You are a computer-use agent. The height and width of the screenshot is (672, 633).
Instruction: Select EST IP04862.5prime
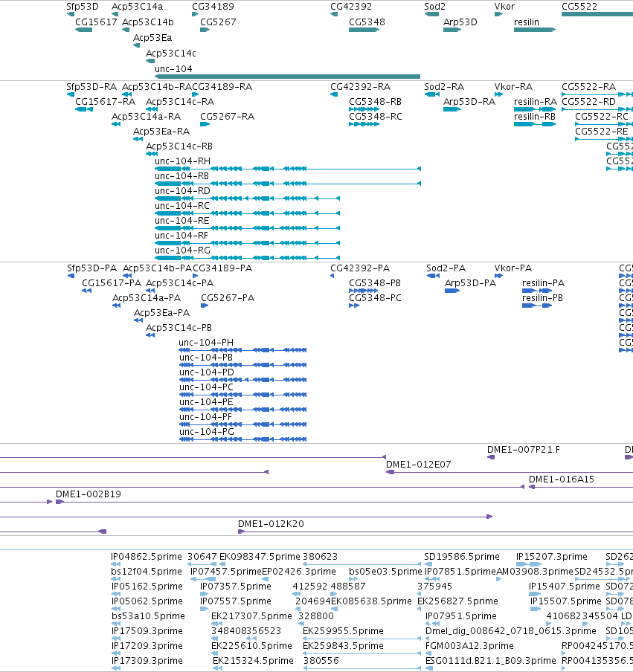tap(115, 564)
